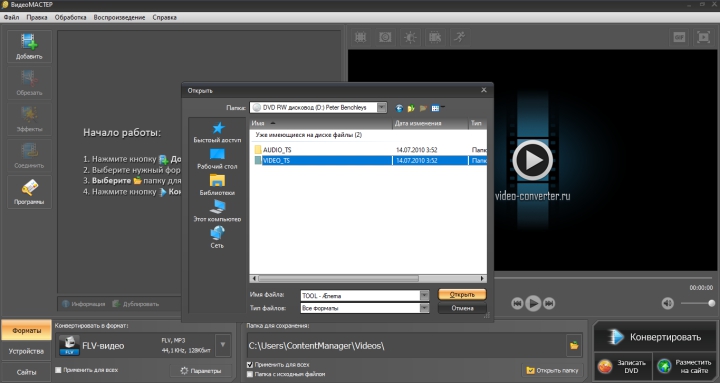Click the snapshot camera icon above player

coord(385,37)
